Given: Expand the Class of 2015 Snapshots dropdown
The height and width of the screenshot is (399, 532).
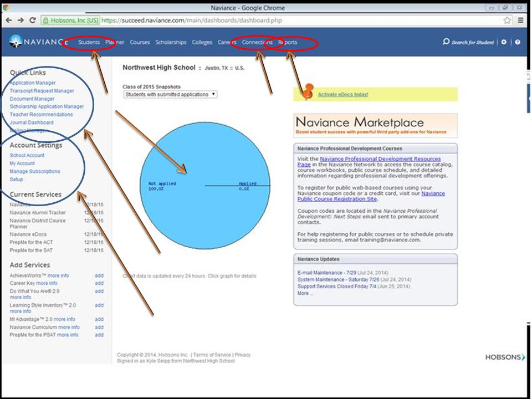Looking at the screenshot, I should (170, 94).
